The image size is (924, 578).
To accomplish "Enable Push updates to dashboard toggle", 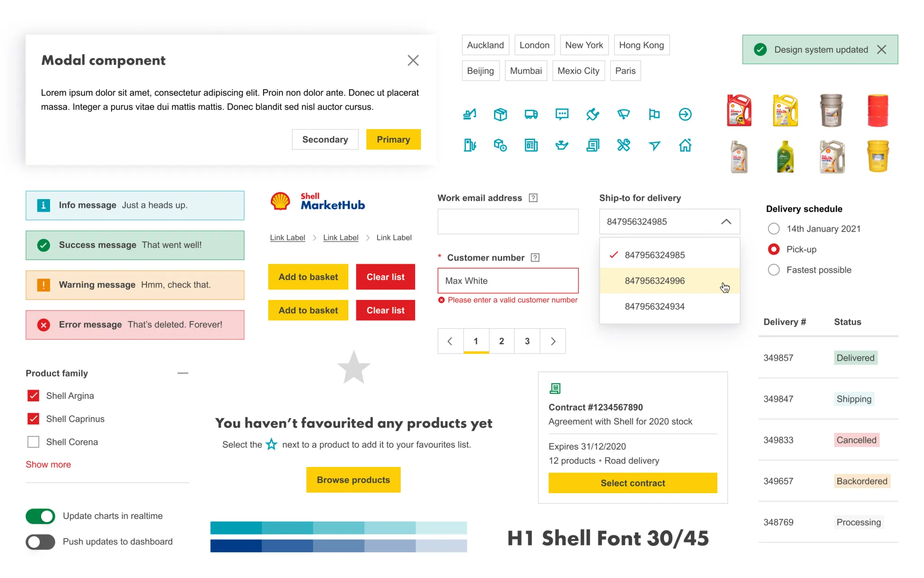I will tap(41, 541).
